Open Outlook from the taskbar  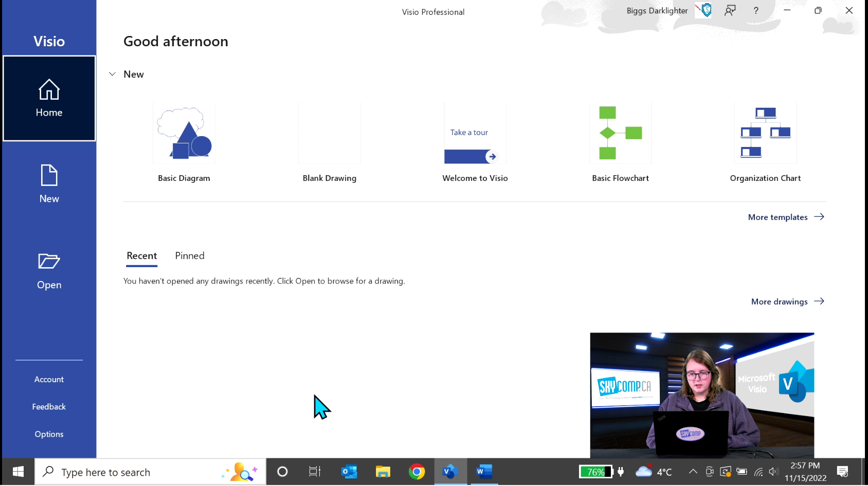[x=349, y=471]
